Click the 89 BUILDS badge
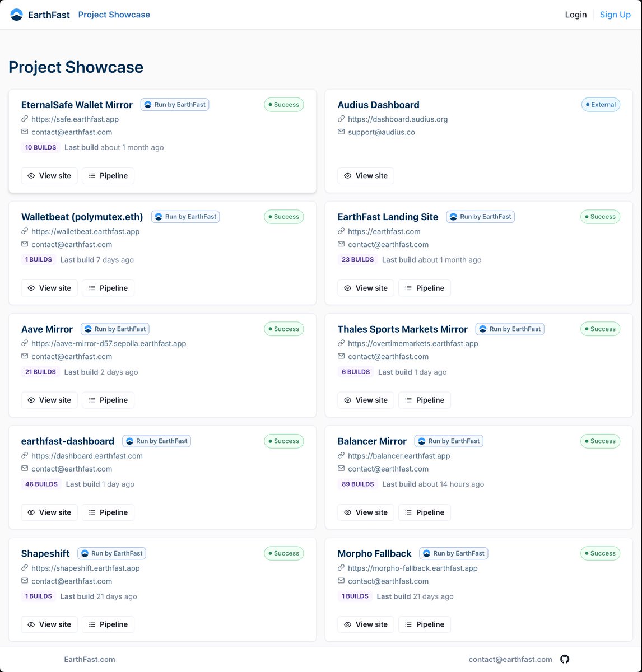The width and height of the screenshot is (642, 672). click(357, 484)
